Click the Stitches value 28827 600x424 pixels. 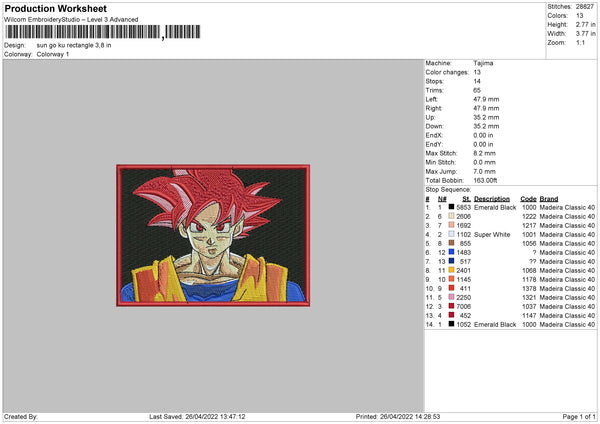coord(585,7)
